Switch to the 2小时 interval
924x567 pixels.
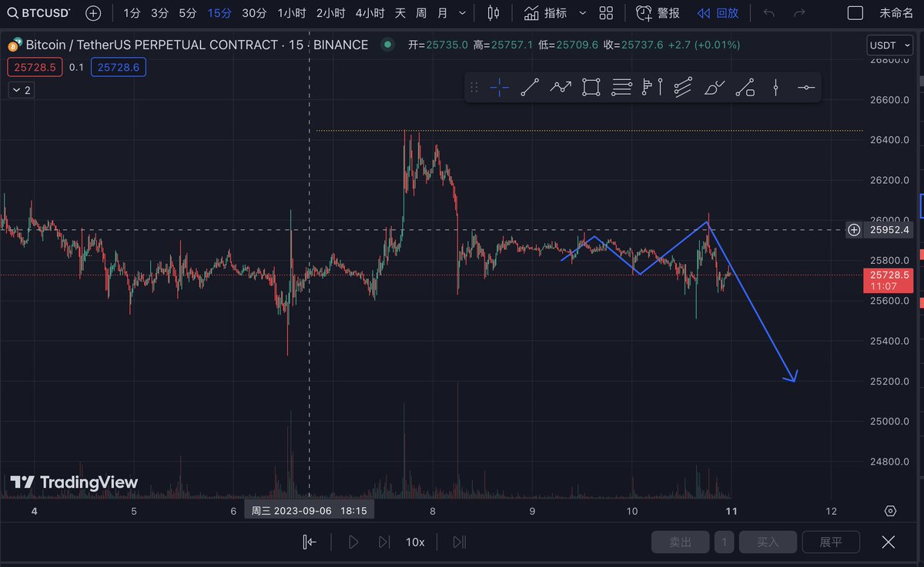pos(331,13)
